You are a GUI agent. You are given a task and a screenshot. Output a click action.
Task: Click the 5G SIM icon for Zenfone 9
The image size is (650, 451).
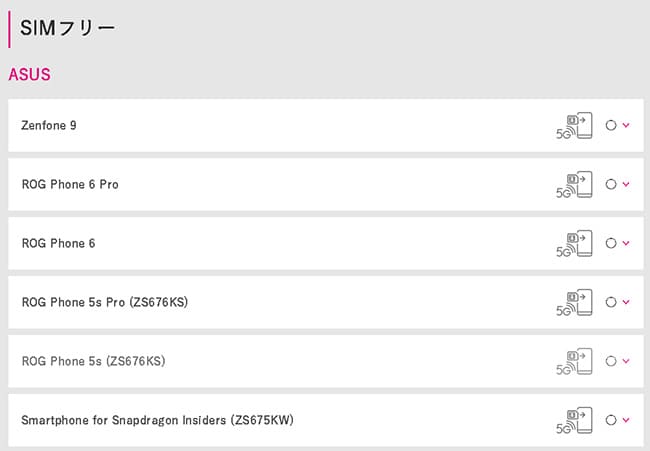(x=574, y=126)
